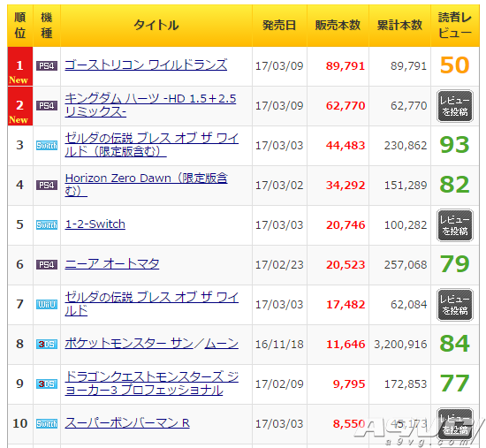Click レビューを投稿 button in 1-2-Switch row
The width and height of the screenshot is (486, 448).
click(x=455, y=225)
